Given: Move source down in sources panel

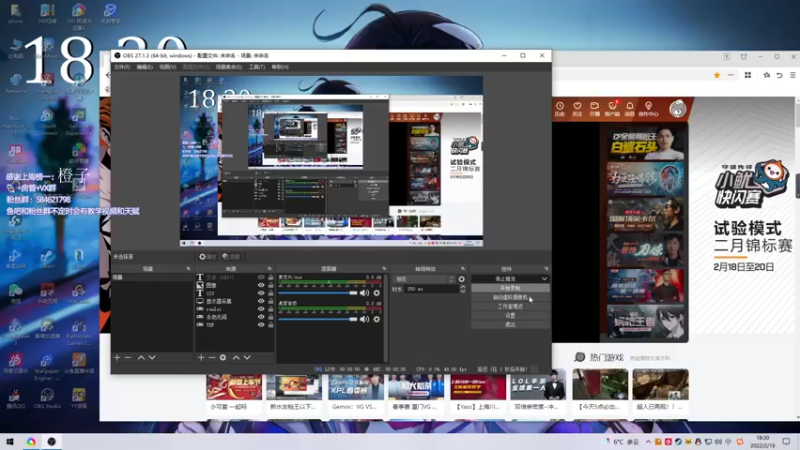Looking at the screenshot, I should (x=247, y=358).
